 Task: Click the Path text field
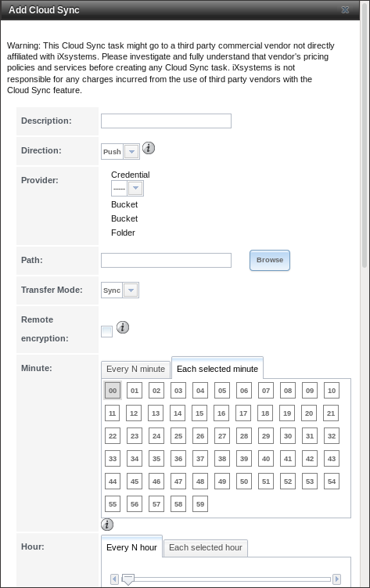[167, 260]
